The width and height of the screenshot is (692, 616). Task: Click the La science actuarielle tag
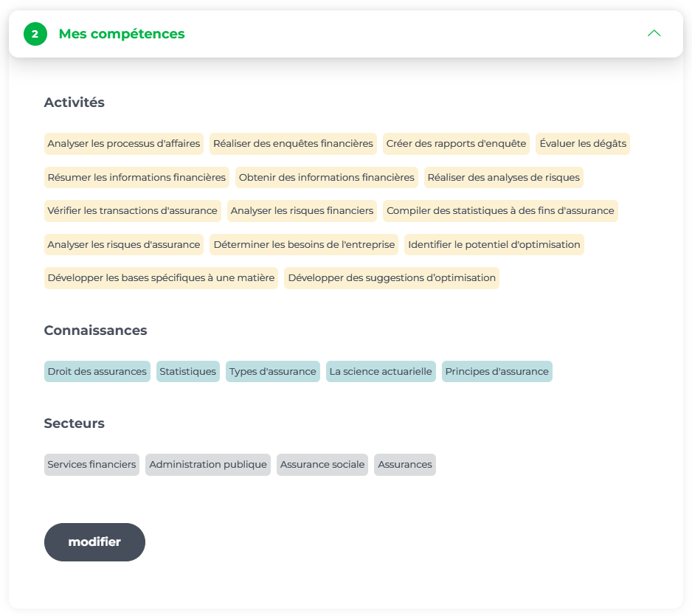click(x=381, y=372)
